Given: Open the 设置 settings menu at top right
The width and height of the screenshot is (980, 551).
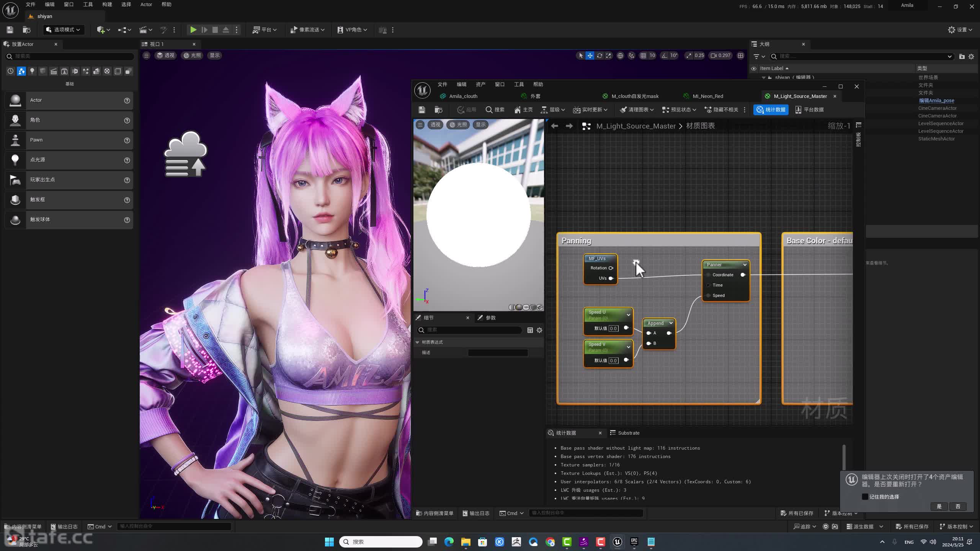Looking at the screenshot, I should 960,30.
